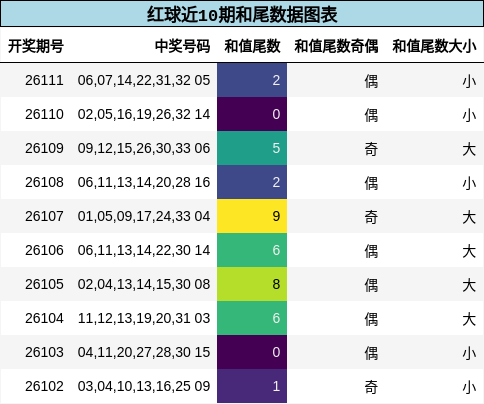
Task: Click numbers 06,07,14,22,31,32 05
Action: [x=144, y=80]
